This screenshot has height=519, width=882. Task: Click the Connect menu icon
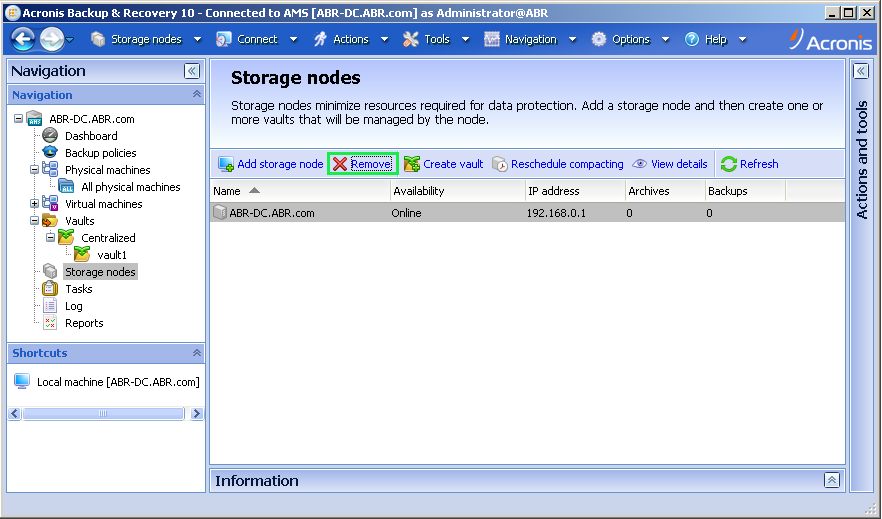pos(224,39)
